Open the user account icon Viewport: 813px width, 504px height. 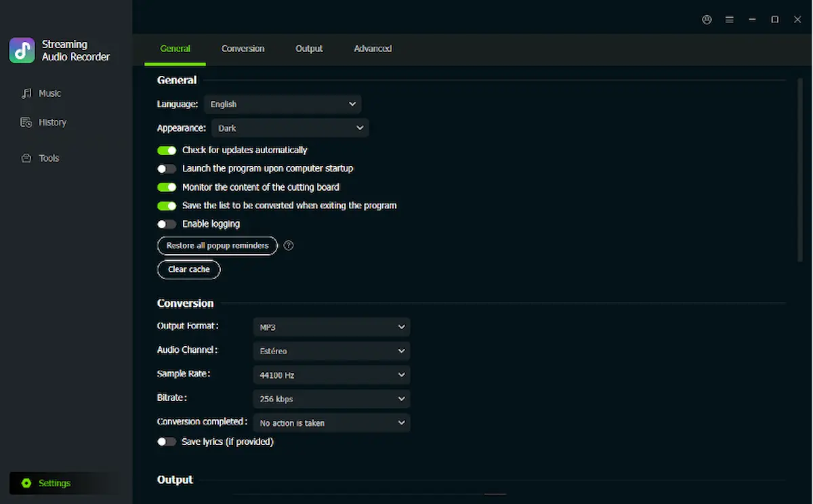click(707, 20)
